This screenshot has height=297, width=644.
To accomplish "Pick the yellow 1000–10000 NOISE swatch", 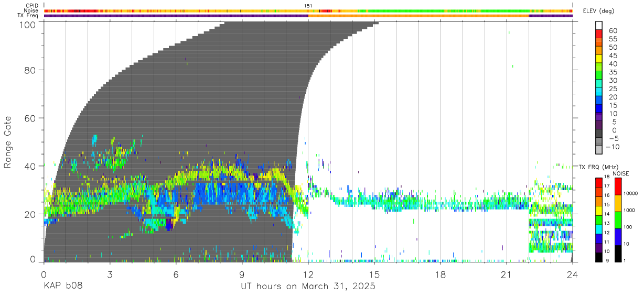I will (618, 203).
